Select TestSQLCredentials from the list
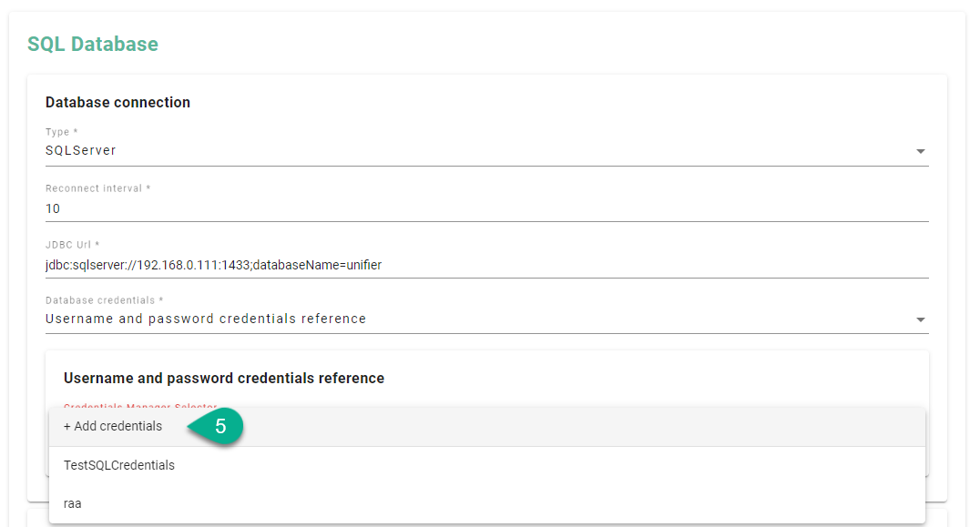 click(x=119, y=465)
